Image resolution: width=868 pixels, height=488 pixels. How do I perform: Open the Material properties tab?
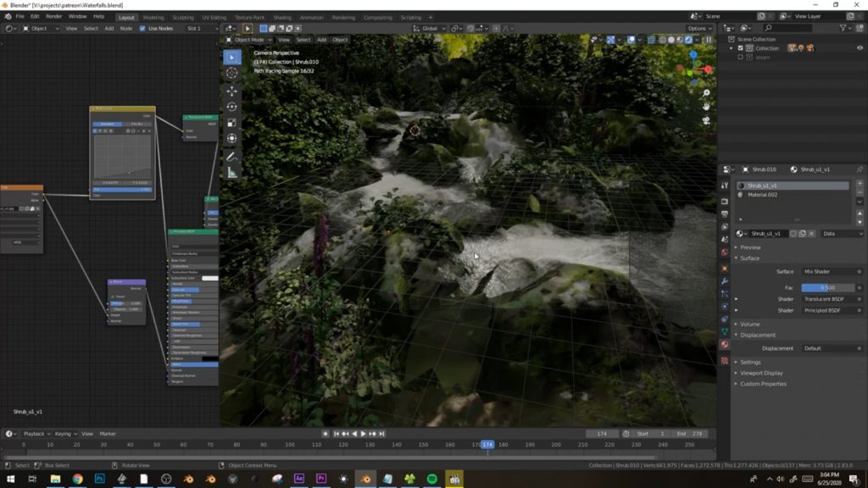[x=725, y=345]
